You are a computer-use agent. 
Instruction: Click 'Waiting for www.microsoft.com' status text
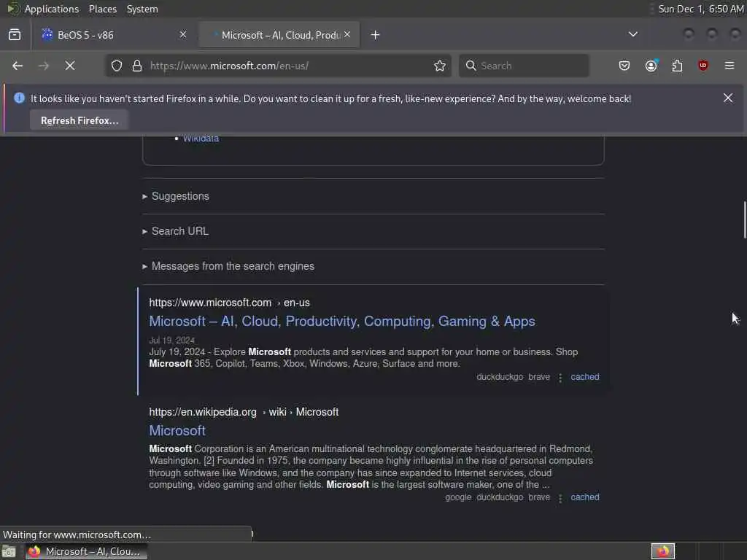77,534
